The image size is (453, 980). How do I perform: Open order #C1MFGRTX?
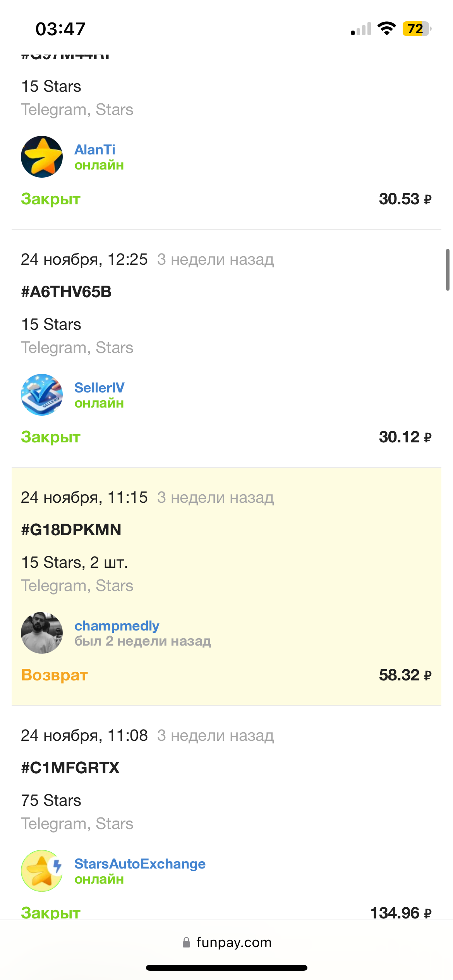(x=70, y=768)
